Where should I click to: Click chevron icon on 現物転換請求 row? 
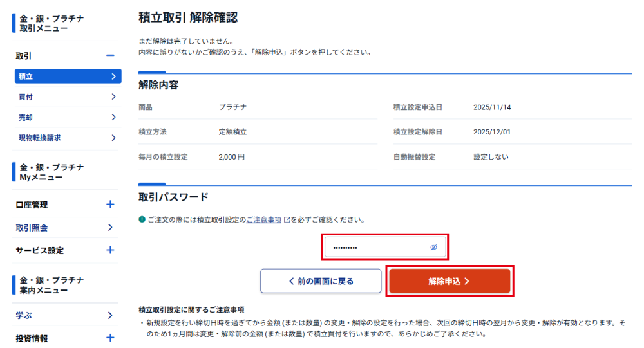tap(113, 138)
